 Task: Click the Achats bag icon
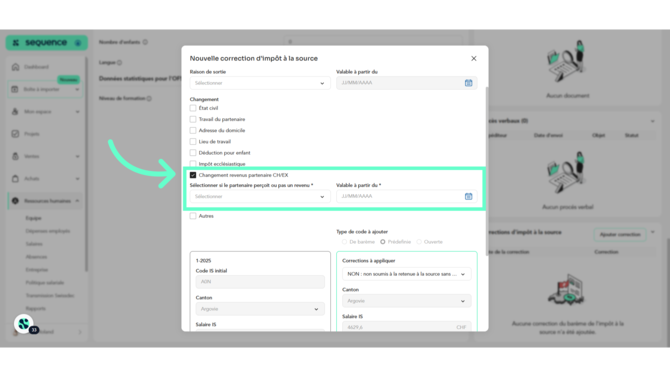point(15,178)
